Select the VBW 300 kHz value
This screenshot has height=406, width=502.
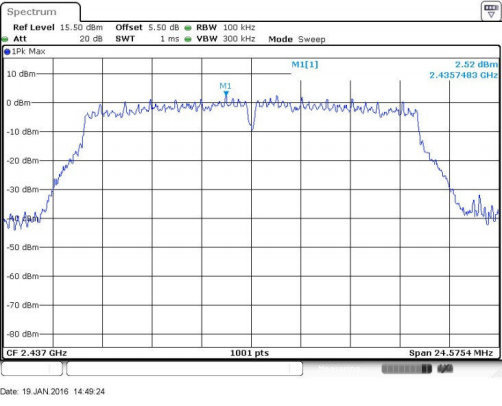point(239,39)
